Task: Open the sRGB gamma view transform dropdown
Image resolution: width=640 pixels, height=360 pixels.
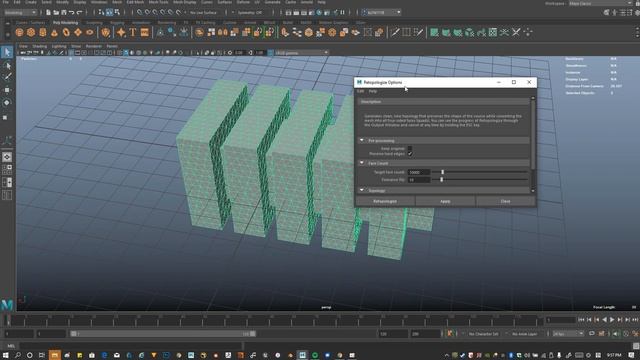Action: (x=301, y=53)
